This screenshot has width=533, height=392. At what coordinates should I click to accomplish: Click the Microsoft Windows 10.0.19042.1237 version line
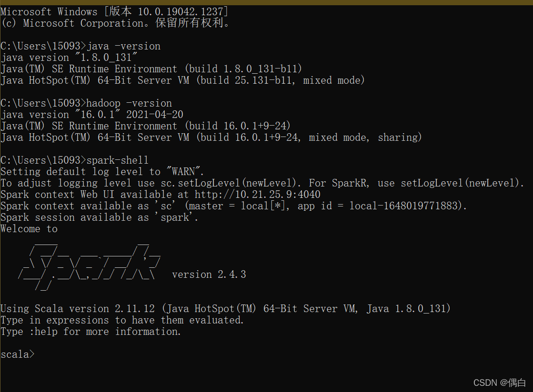click(x=114, y=11)
